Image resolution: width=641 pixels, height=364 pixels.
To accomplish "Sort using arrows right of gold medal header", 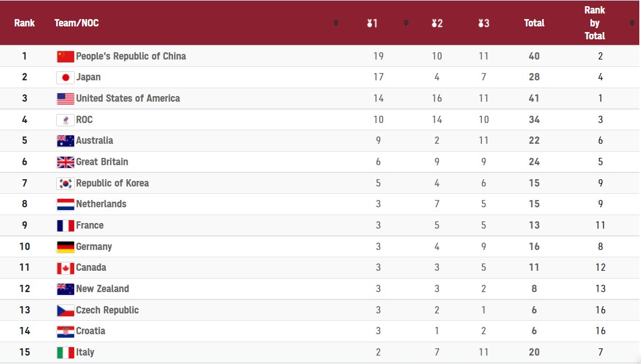I will [406, 23].
